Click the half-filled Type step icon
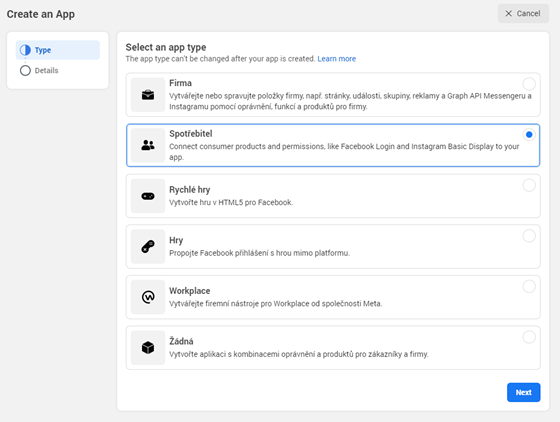The width and height of the screenshot is (560, 422). 25,50
